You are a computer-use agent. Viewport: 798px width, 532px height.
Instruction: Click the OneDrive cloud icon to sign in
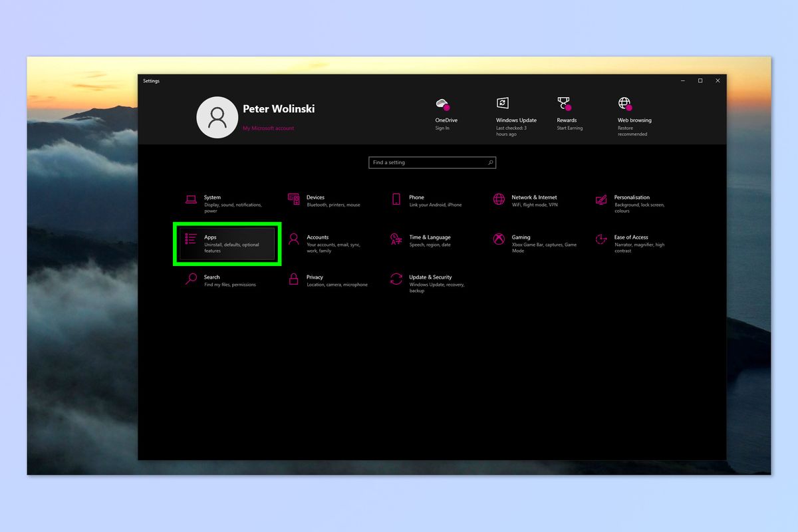pos(443,104)
